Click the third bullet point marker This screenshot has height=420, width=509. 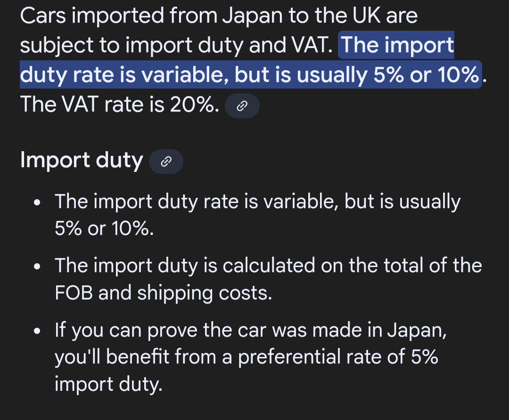pyautogui.click(x=37, y=331)
